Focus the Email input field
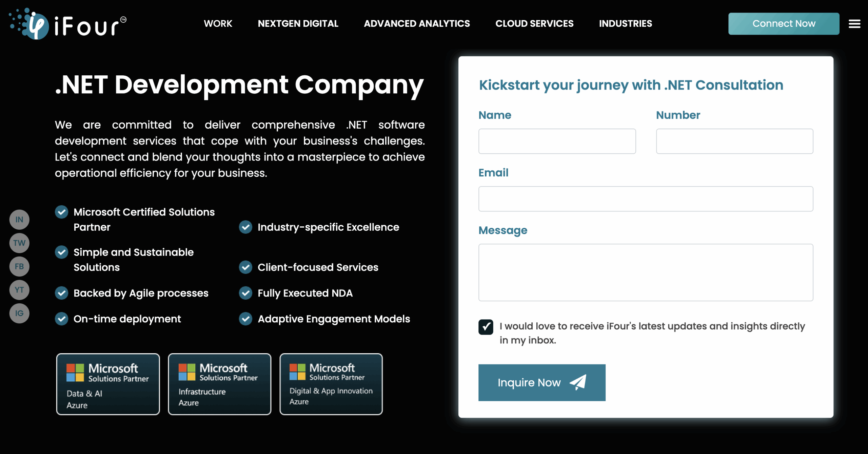868x454 pixels. coord(646,199)
